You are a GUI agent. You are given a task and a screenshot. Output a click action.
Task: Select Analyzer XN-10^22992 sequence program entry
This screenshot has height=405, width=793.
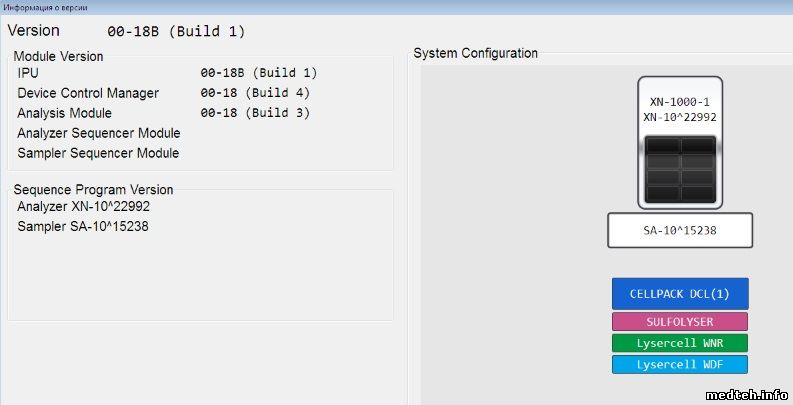click(83, 206)
